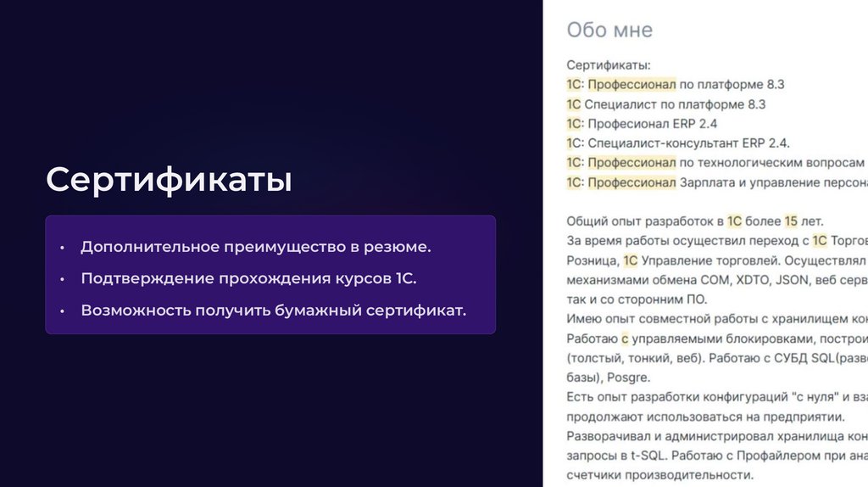868x487 pixels.
Task: Click bullet 'Возможность получить бумажный сертификат.'
Action: pyautogui.click(x=274, y=311)
